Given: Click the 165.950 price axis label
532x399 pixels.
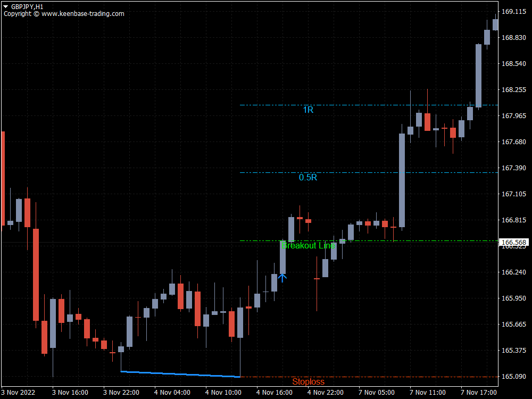Looking at the screenshot, I should (514, 298).
